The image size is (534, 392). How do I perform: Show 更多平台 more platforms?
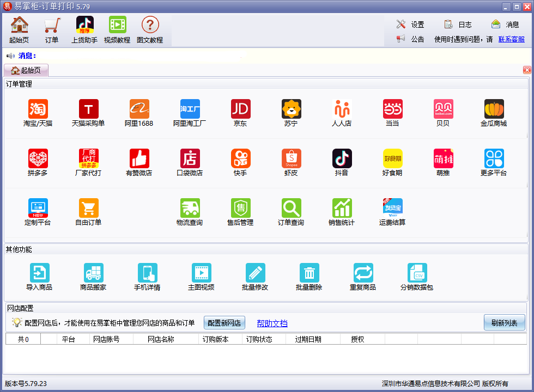(x=494, y=162)
